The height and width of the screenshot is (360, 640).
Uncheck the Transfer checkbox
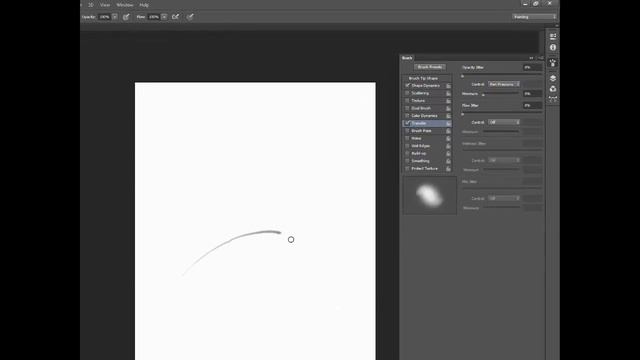407,123
